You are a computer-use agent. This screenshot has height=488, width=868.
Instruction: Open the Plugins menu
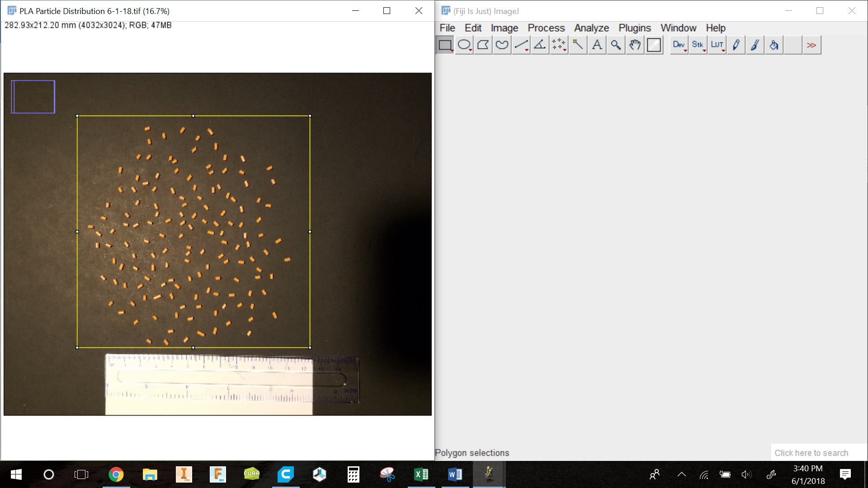634,28
